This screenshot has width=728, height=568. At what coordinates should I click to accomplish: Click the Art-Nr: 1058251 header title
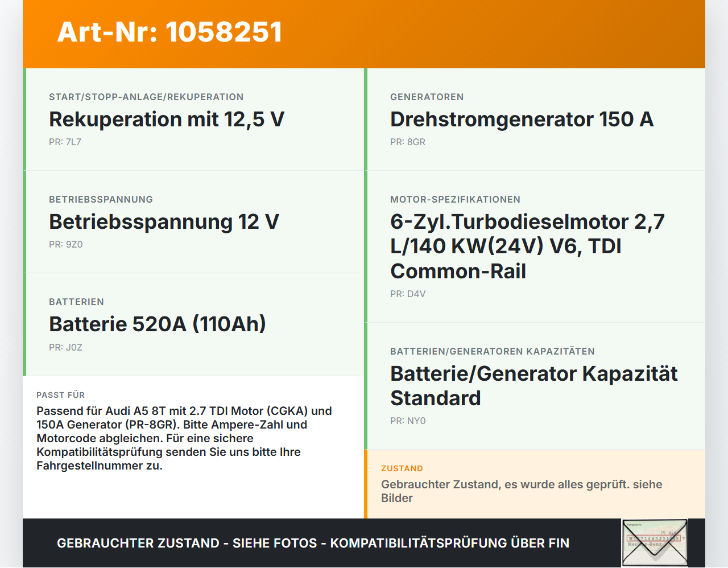(169, 32)
